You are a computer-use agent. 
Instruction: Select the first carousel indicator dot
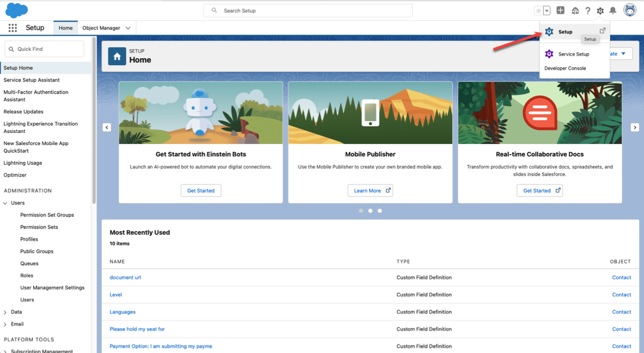(x=361, y=211)
